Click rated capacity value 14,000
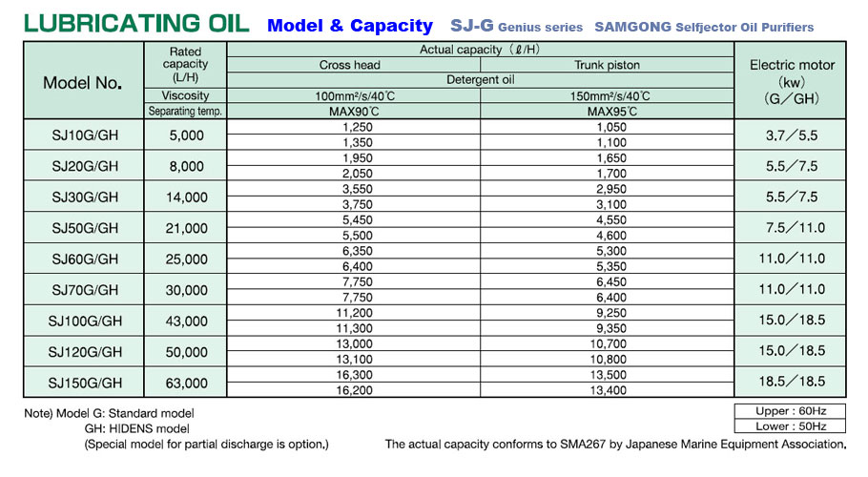The width and height of the screenshot is (868, 477). (187, 197)
